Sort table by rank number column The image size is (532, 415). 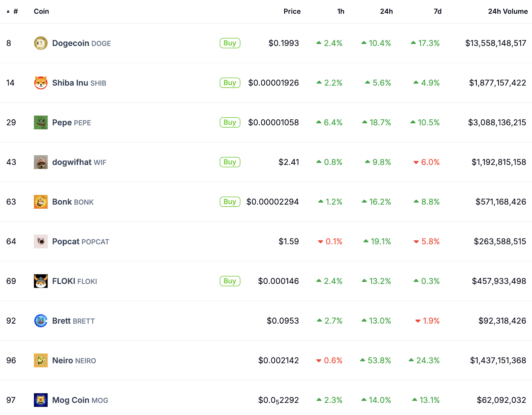point(15,12)
